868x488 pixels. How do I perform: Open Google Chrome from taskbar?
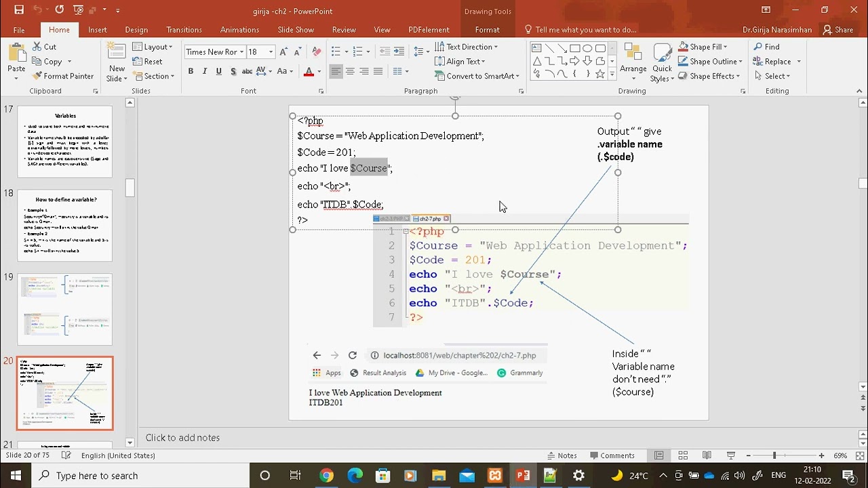pos(326,475)
